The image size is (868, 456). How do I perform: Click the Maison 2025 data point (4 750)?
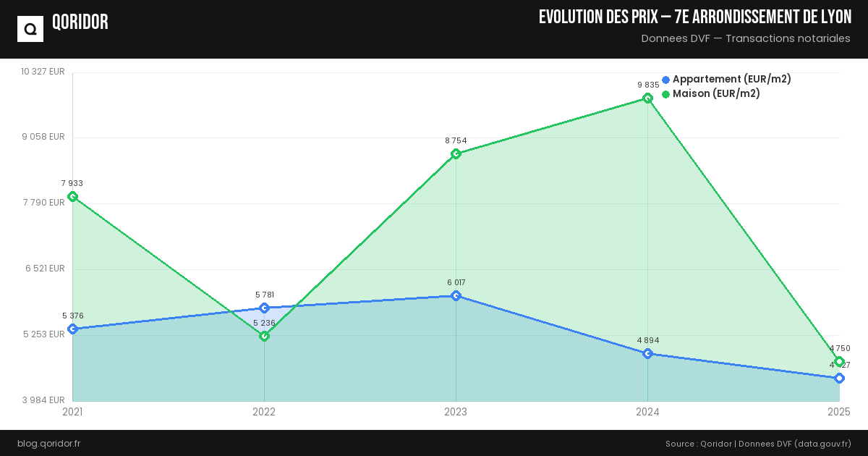click(x=839, y=361)
